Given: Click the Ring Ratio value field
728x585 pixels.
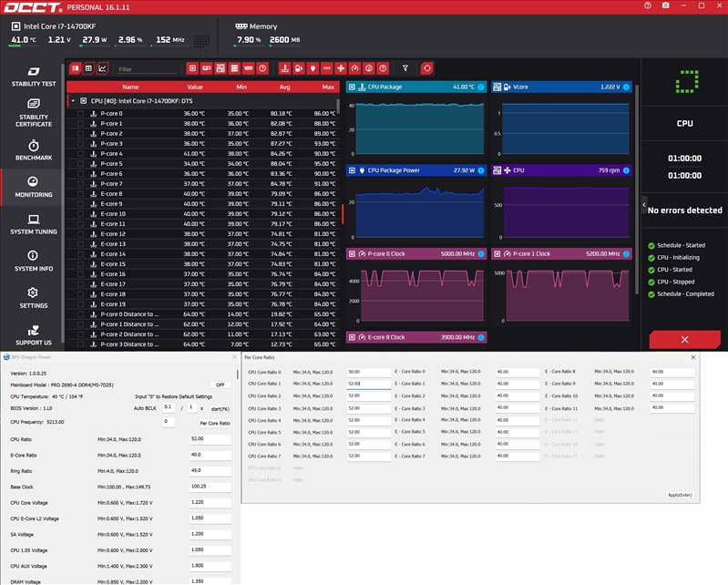Looking at the screenshot, I should pyautogui.click(x=210, y=470).
